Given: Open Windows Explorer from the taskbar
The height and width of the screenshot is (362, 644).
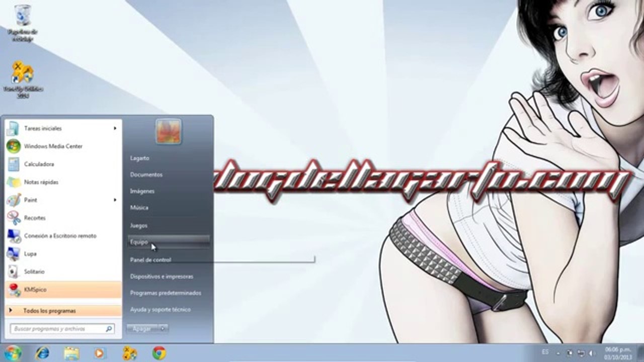Looking at the screenshot, I should (x=71, y=353).
